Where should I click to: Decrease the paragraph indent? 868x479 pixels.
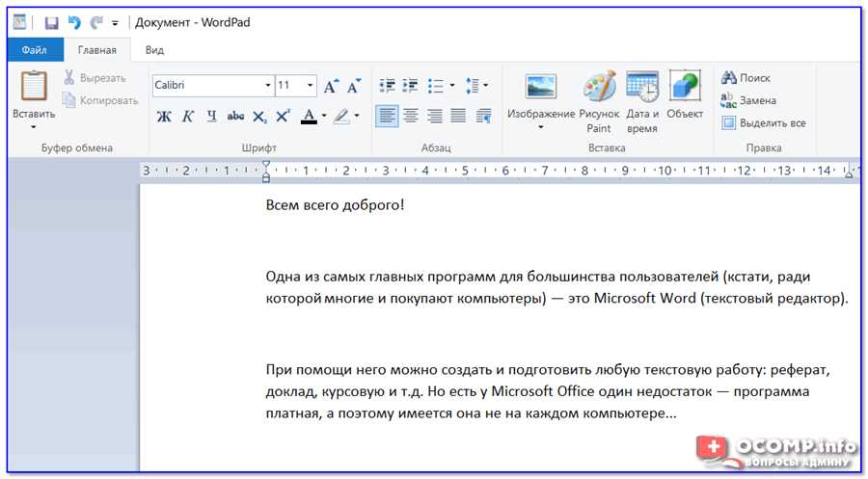click(387, 86)
